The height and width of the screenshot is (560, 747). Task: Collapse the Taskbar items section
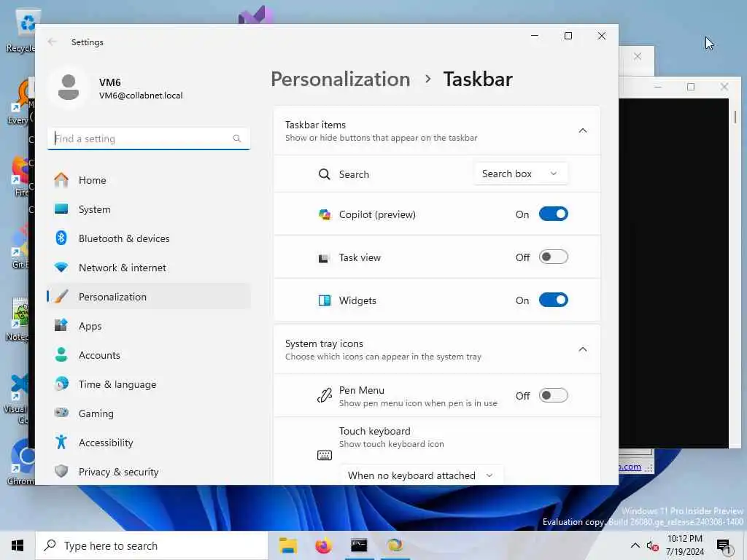(x=582, y=131)
